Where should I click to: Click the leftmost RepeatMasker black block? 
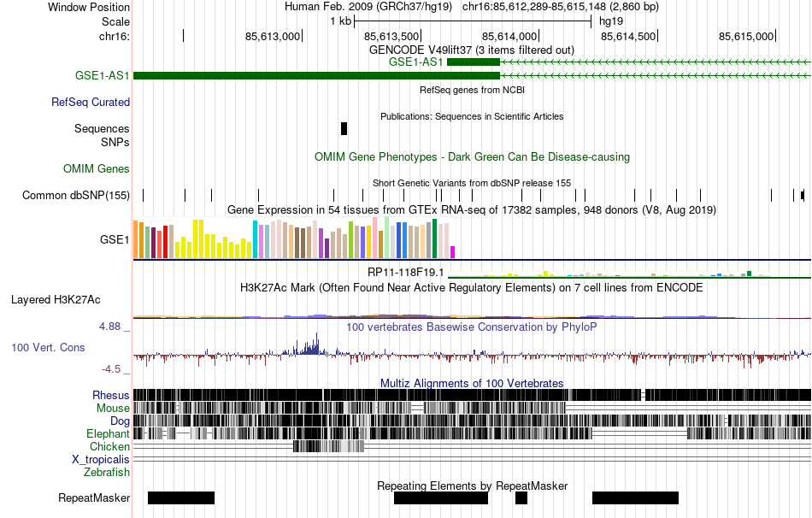(x=180, y=497)
